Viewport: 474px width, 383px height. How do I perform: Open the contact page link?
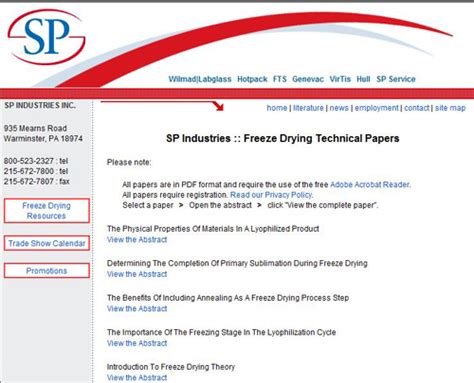(417, 108)
